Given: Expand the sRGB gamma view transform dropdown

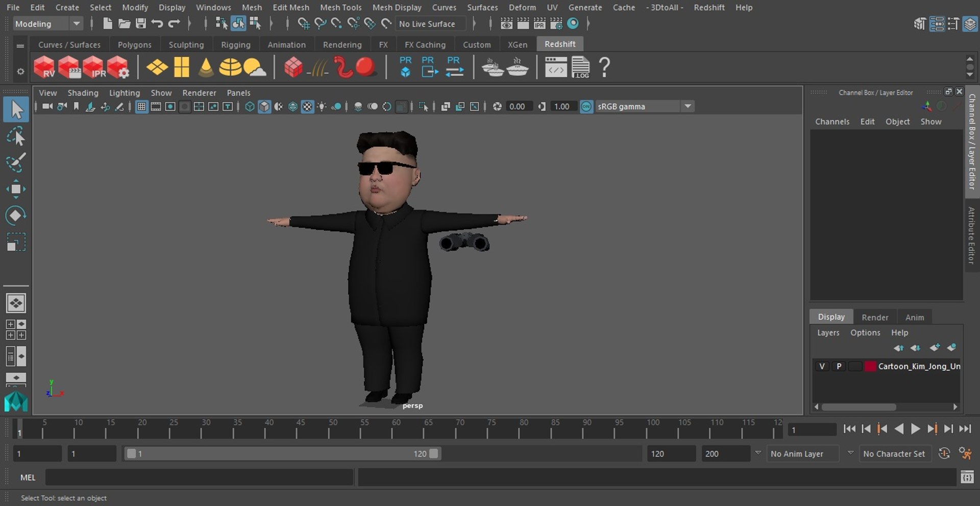Looking at the screenshot, I should (x=688, y=106).
